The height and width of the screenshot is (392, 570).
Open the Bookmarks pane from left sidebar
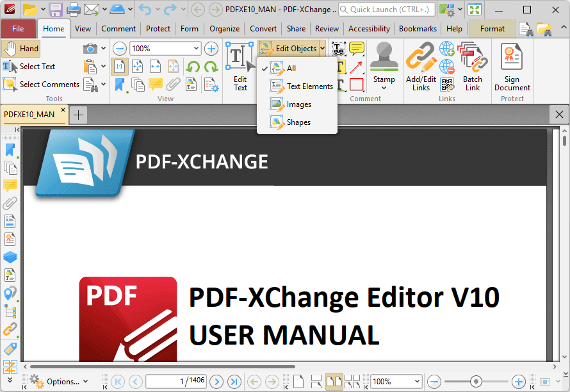pos(10,151)
